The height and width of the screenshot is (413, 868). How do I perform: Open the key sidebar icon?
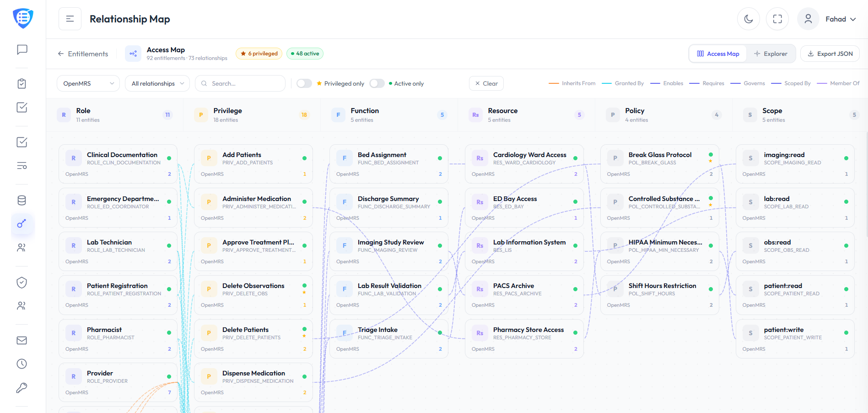[22, 388]
